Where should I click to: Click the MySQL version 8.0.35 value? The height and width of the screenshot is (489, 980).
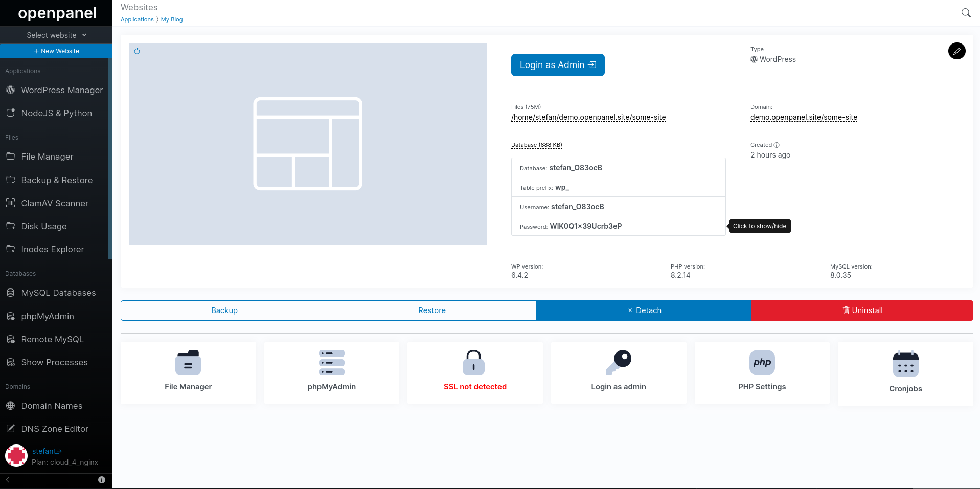tap(840, 275)
